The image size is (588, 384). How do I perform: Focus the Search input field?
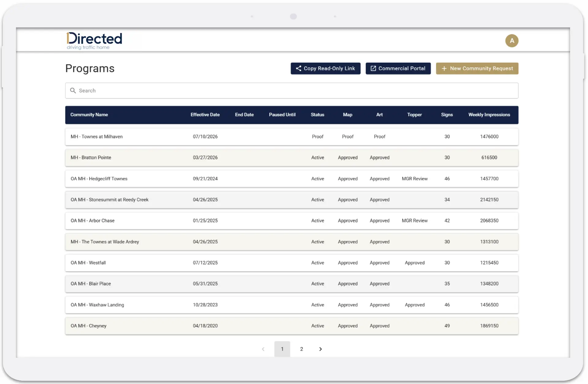coord(292,90)
